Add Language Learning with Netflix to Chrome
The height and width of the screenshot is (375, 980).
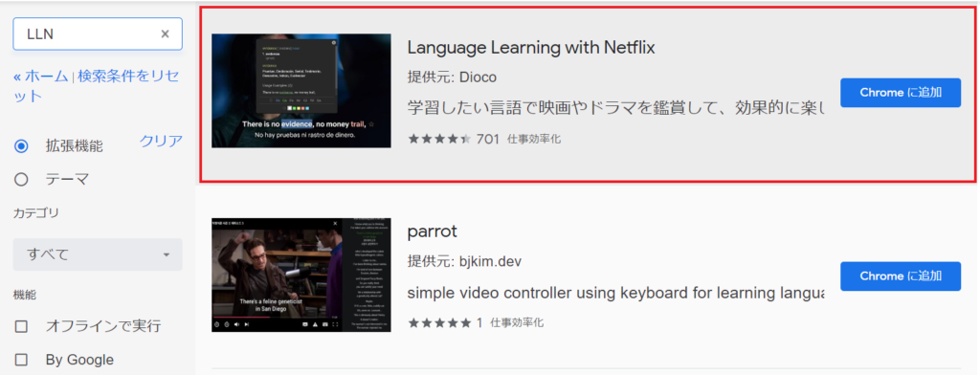click(x=901, y=93)
